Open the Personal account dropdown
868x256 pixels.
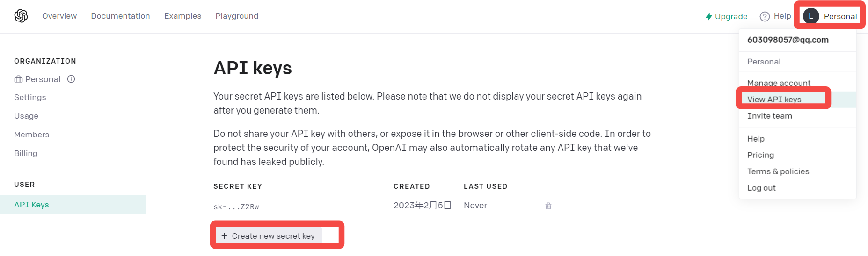click(840, 16)
